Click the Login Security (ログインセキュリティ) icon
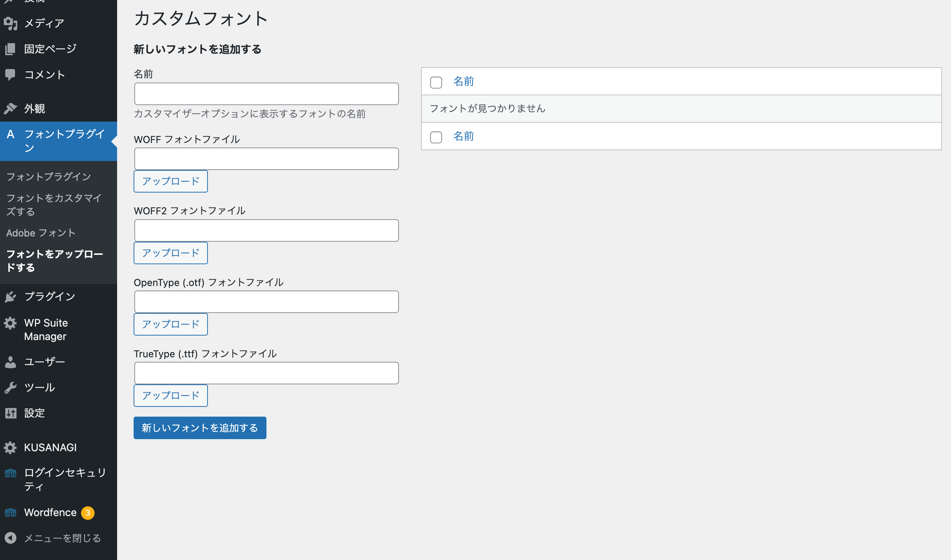This screenshot has width=951, height=560. coord(11,473)
